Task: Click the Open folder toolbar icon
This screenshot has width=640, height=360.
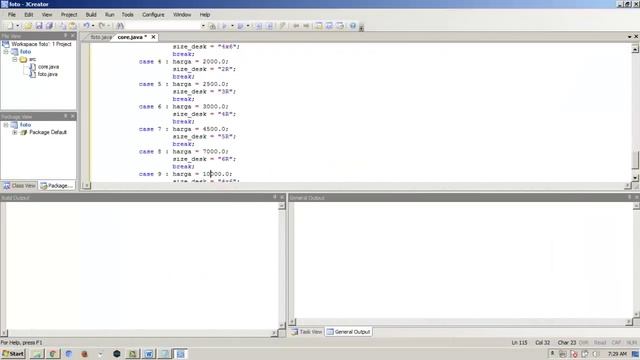Action: click(28, 26)
